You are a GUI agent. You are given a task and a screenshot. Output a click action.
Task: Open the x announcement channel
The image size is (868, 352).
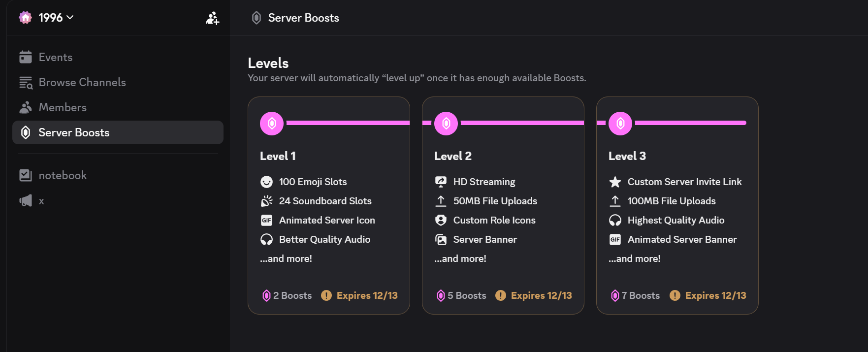(x=118, y=201)
